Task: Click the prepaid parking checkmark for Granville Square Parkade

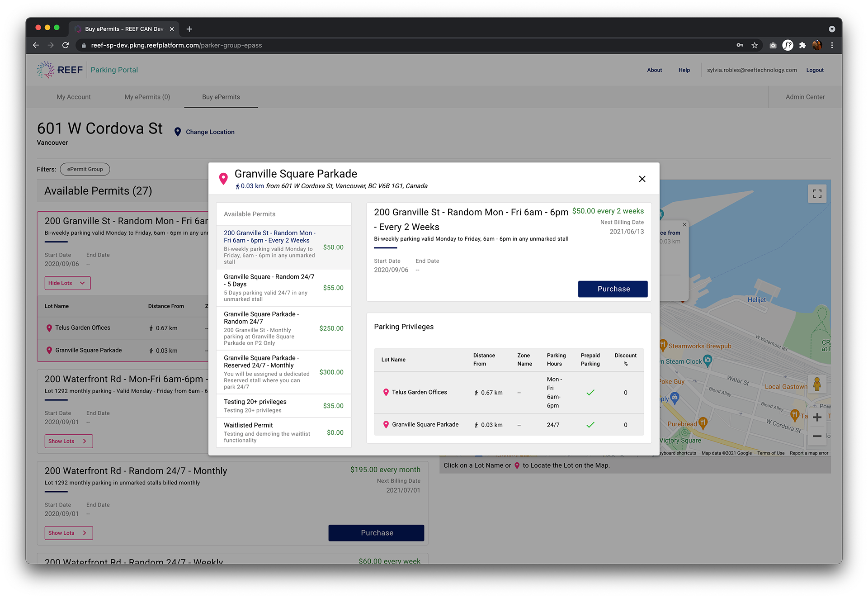Action: click(x=590, y=425)
